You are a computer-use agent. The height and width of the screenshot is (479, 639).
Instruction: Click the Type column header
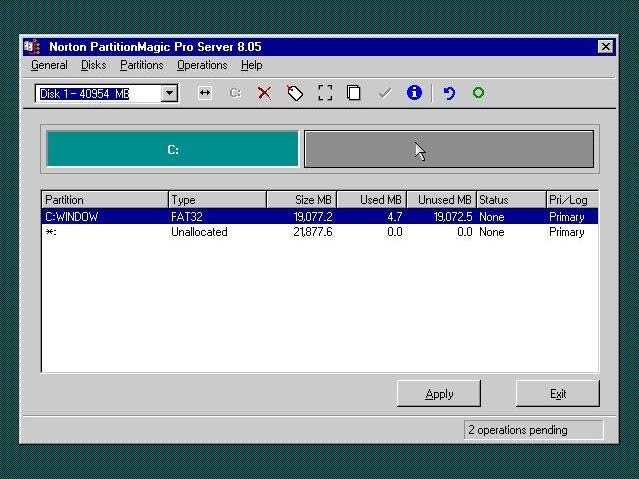(217, 200)
